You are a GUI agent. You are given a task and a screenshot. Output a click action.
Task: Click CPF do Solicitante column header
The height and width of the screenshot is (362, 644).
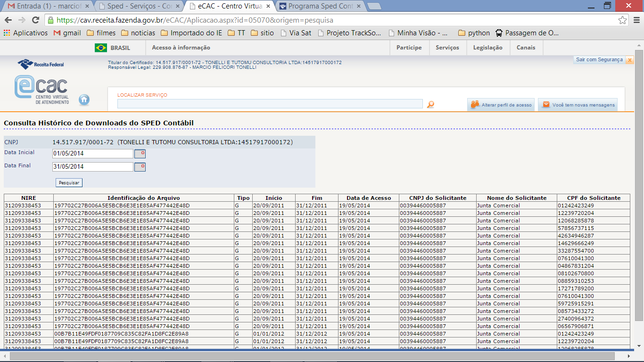click(x=593, y=198)
